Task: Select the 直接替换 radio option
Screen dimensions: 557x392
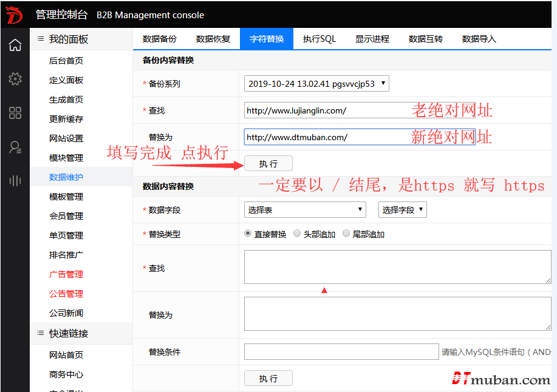Action: click(248, 234)
